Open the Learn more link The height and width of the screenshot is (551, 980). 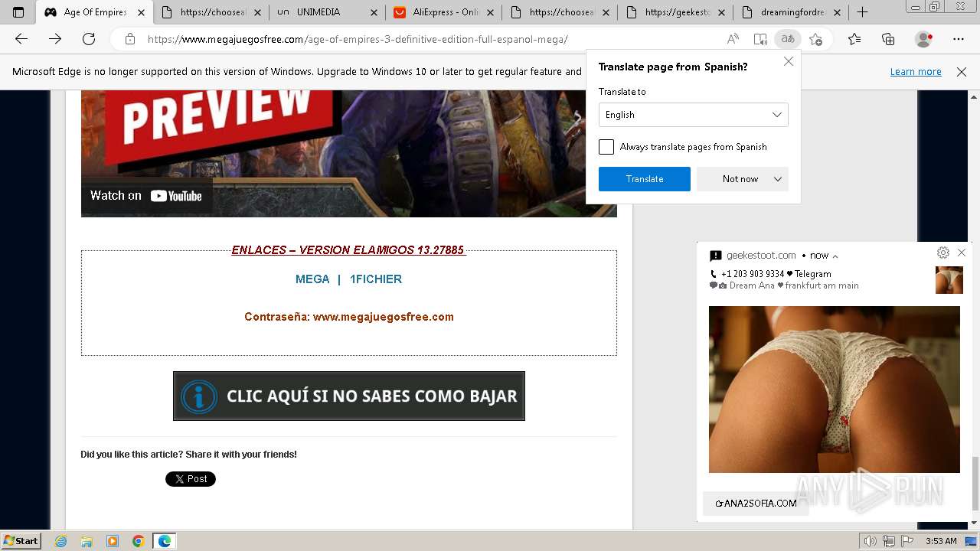pos(916,72)
